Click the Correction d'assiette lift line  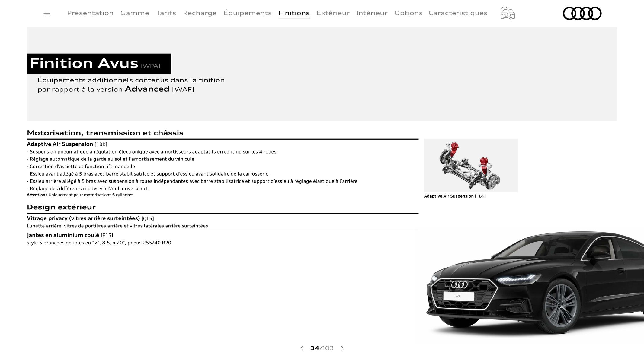pyautogui.click(x=81, y=167)
